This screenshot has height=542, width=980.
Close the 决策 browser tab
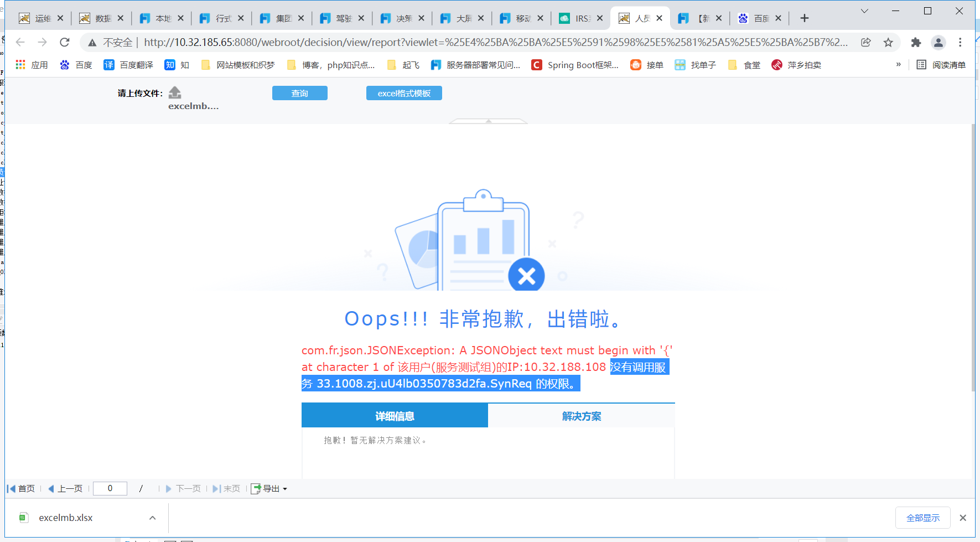click(x=422, y=18)
